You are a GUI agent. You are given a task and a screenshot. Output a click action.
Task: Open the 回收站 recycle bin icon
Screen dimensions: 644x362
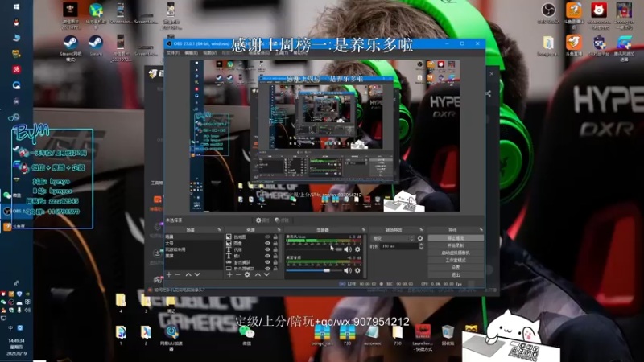pyautogui.click(x=448, y=335)
